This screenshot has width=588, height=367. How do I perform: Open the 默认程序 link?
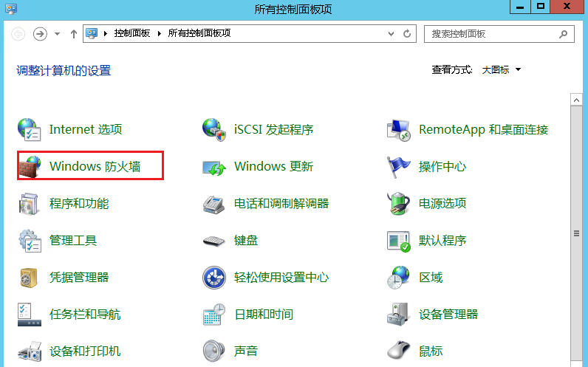tap(442, 240)
